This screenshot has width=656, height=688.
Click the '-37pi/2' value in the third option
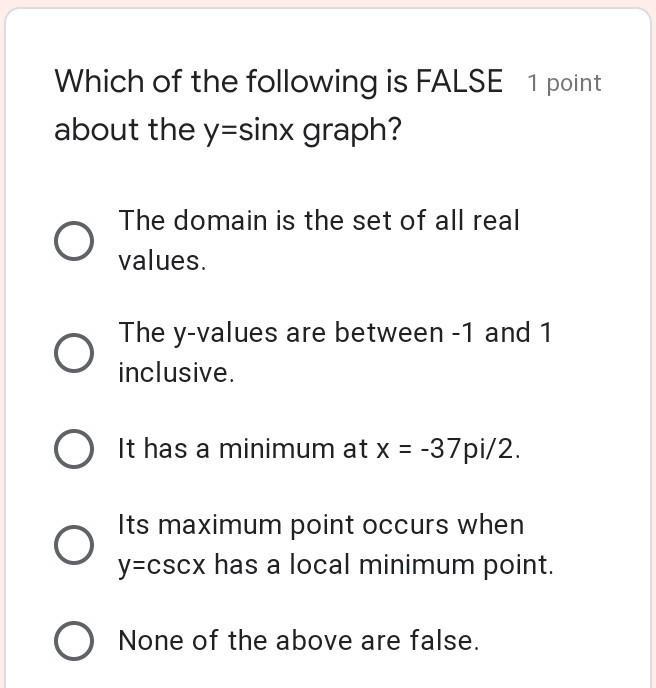pyautogui.click(x=470, y=450)
